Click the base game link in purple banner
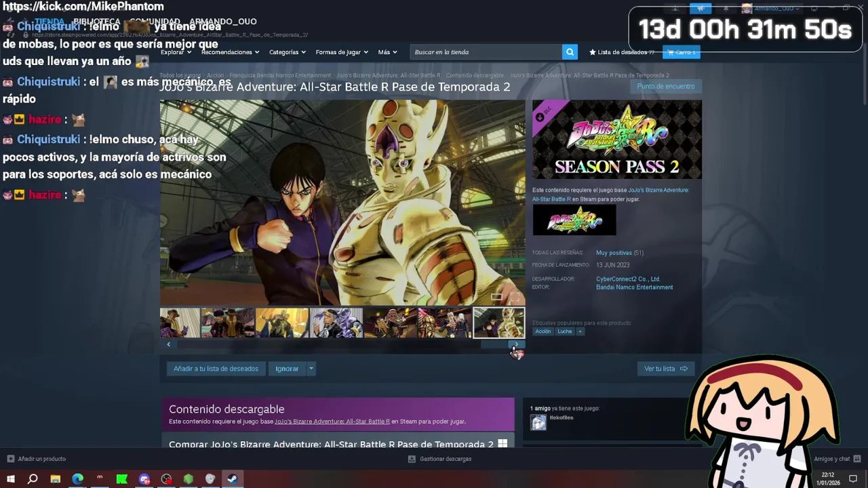This screenshot has height=488, width=868. pos(332,422)
